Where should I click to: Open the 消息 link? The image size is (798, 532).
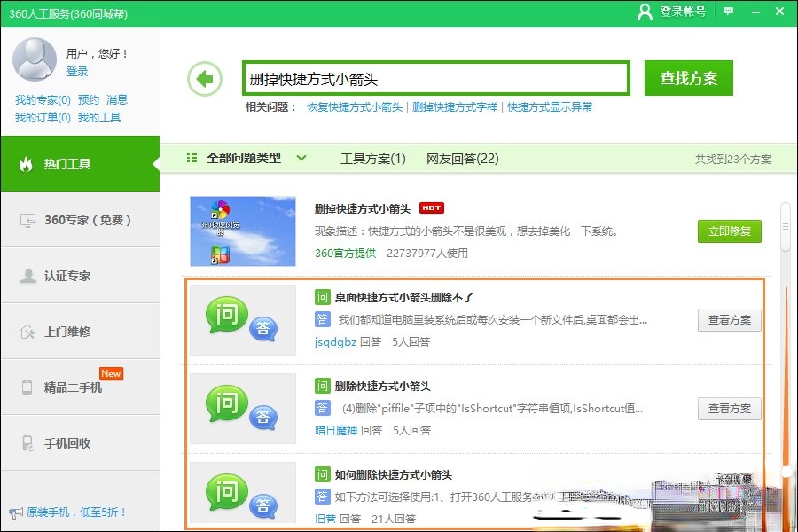tap(117, 100)
